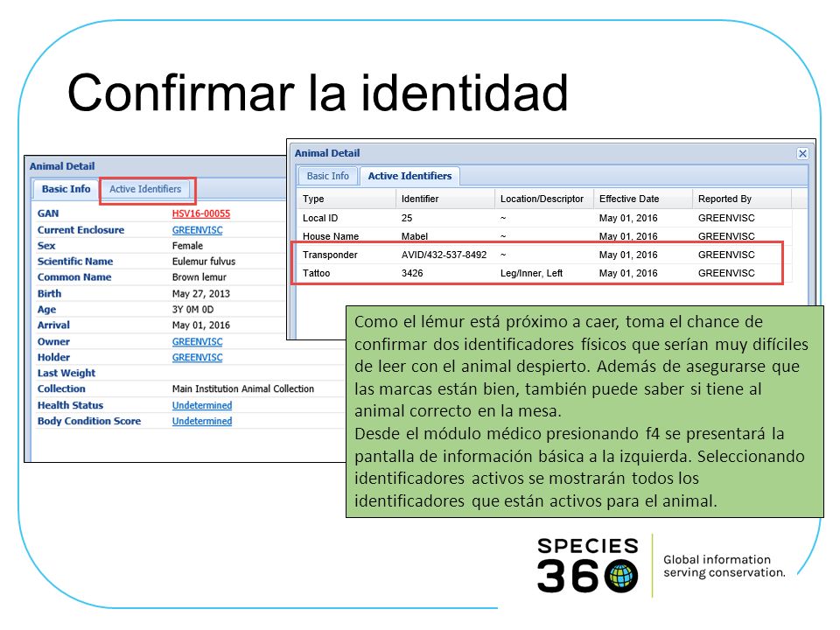This screenshot has width=840, height=630.
Task: Click the Sex value Female
Action: 187,246
